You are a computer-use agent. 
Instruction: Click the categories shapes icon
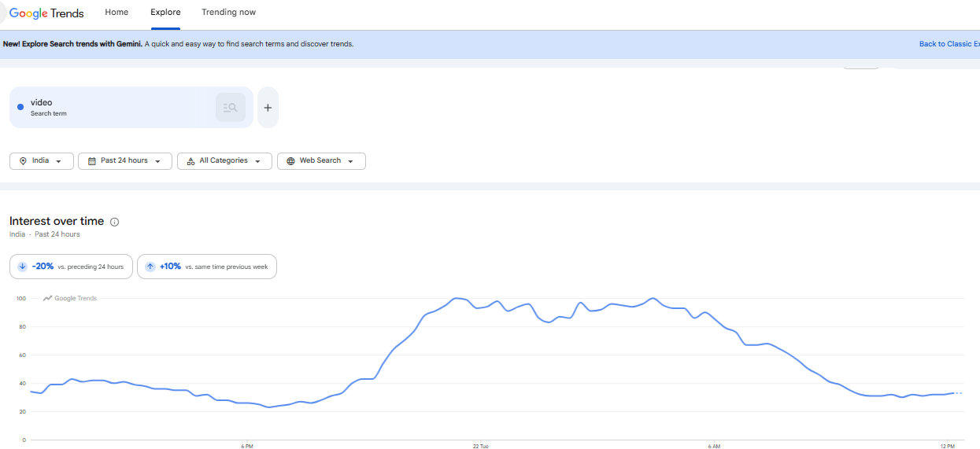click(x=190, y=161)
